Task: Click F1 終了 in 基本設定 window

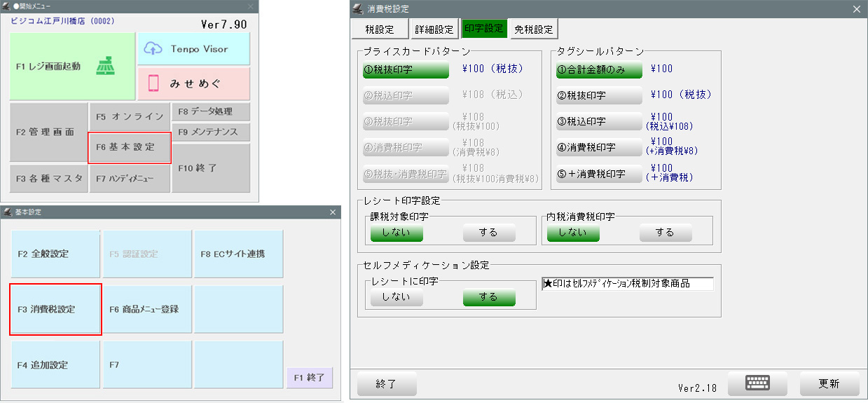Action: click(309, 377)
